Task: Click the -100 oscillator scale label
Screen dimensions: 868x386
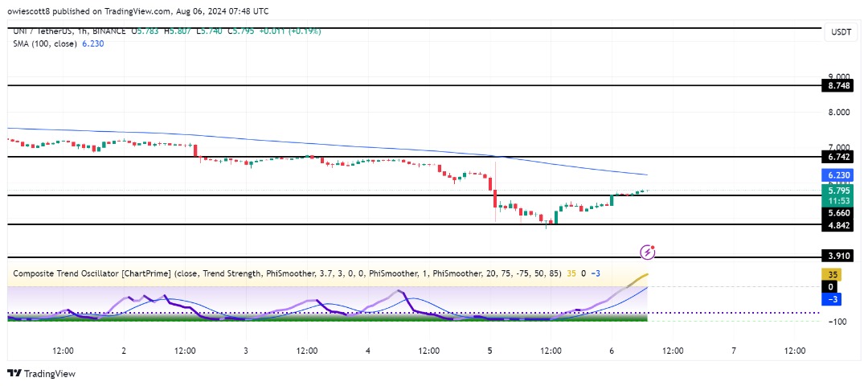Action: [837, 322]
